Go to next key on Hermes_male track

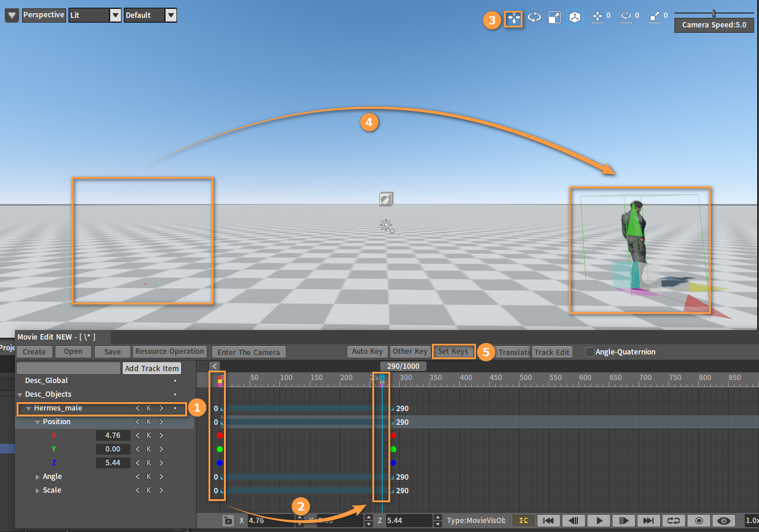pos(161,409)
